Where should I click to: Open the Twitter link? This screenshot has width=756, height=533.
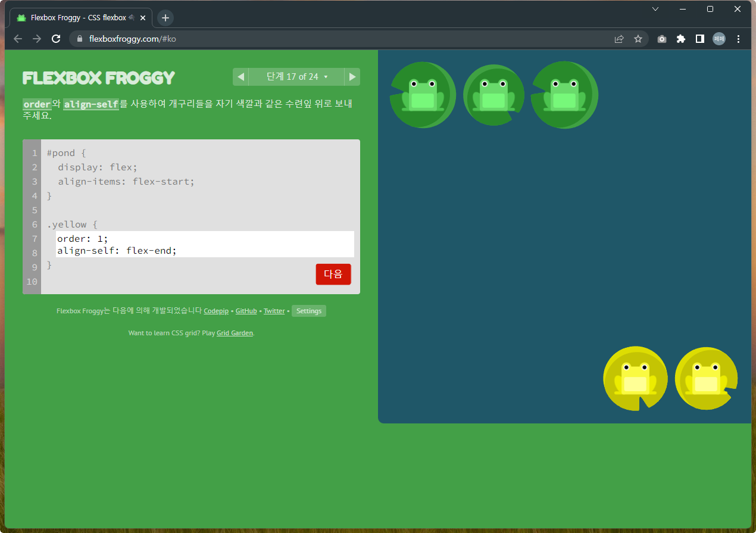pos(274,311)
